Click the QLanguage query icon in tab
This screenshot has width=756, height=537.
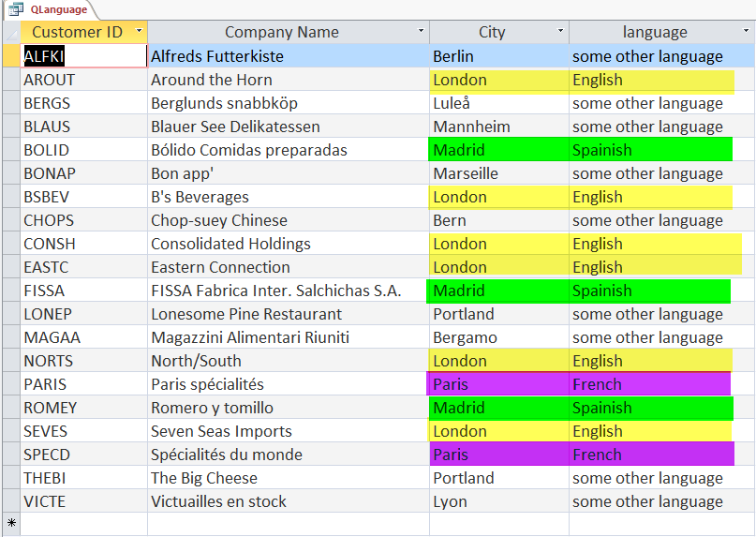(16, 9)
